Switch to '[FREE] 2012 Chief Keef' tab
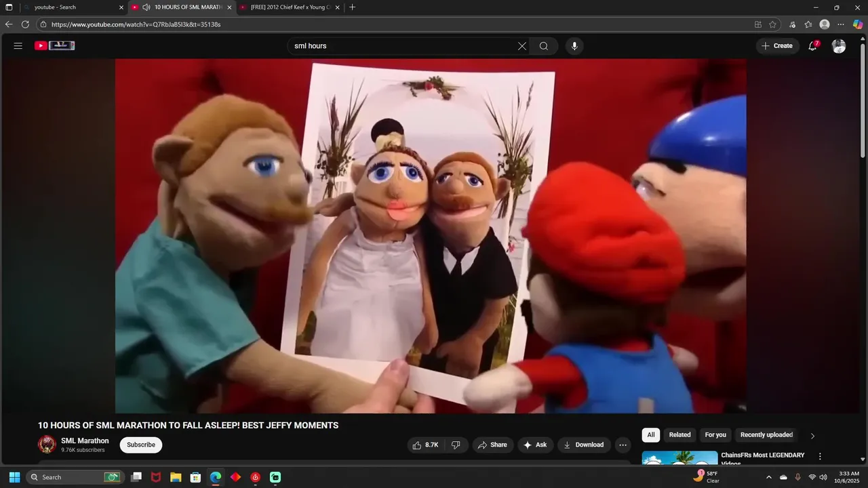Screen dimensions: 868x488 tap(290, 7)
